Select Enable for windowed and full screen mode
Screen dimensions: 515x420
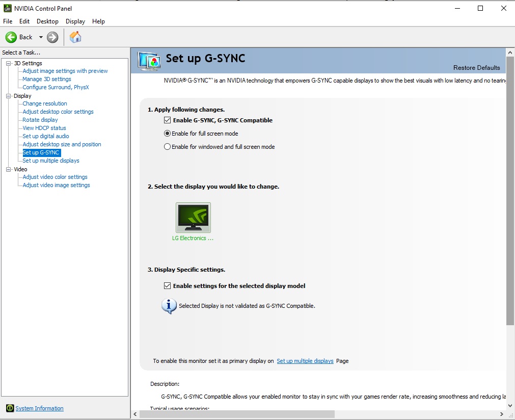click(x=167, y=147)
